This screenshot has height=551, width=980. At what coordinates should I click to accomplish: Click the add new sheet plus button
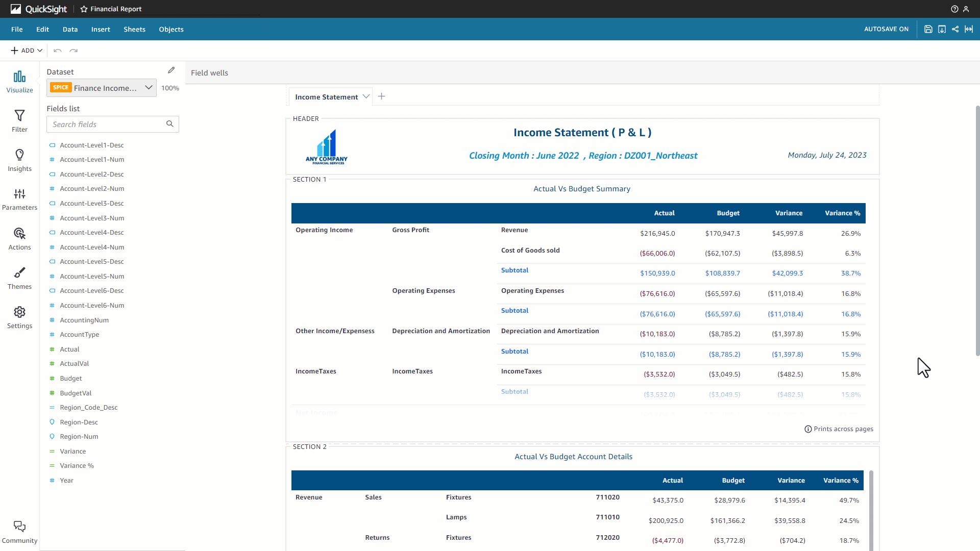[381, 96]
